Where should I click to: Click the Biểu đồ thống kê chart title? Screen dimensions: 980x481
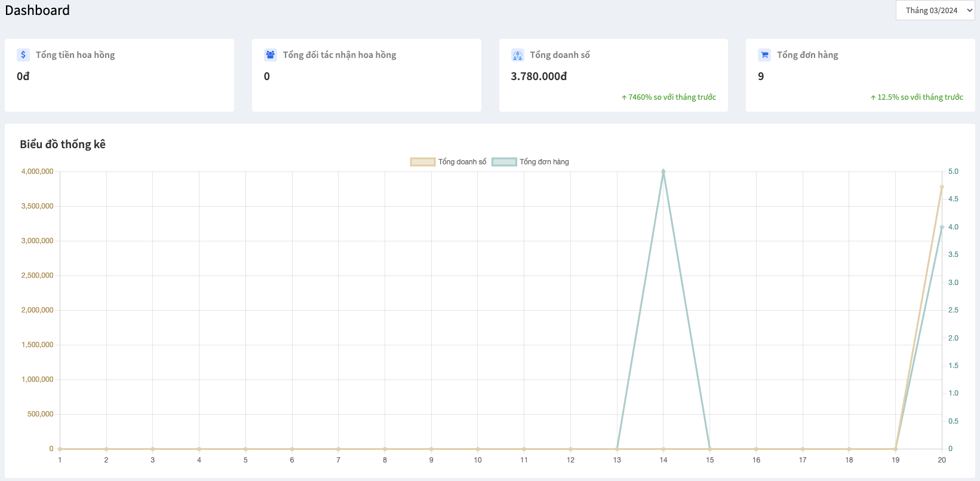(x=63, y=145)
